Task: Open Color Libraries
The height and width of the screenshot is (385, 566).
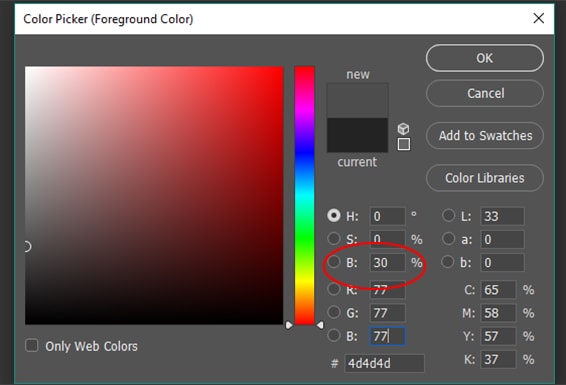Action: click(484, 178)
